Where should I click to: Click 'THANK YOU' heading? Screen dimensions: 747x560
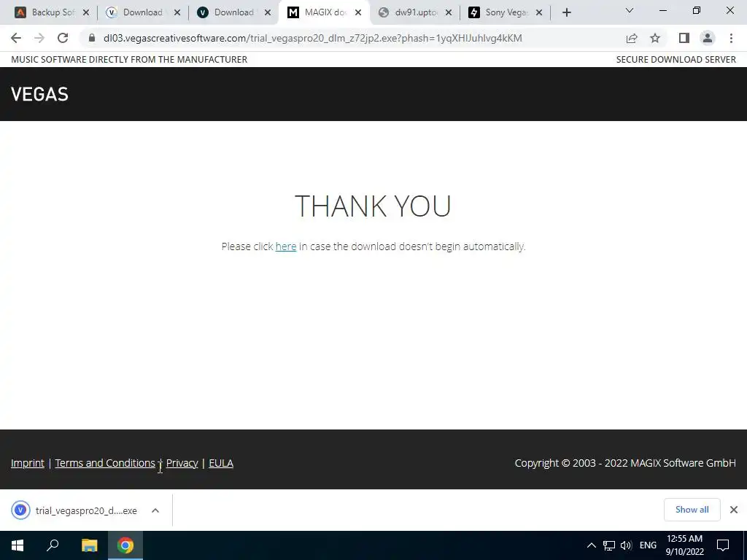point(373,206)
